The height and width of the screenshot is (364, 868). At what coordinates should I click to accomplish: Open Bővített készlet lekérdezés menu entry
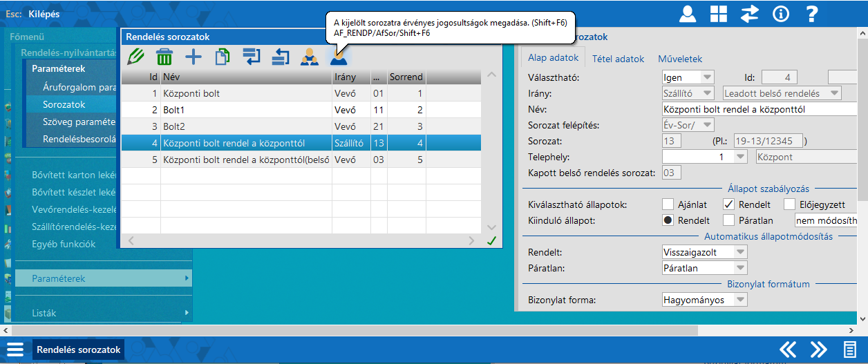[x=73, y=192]
